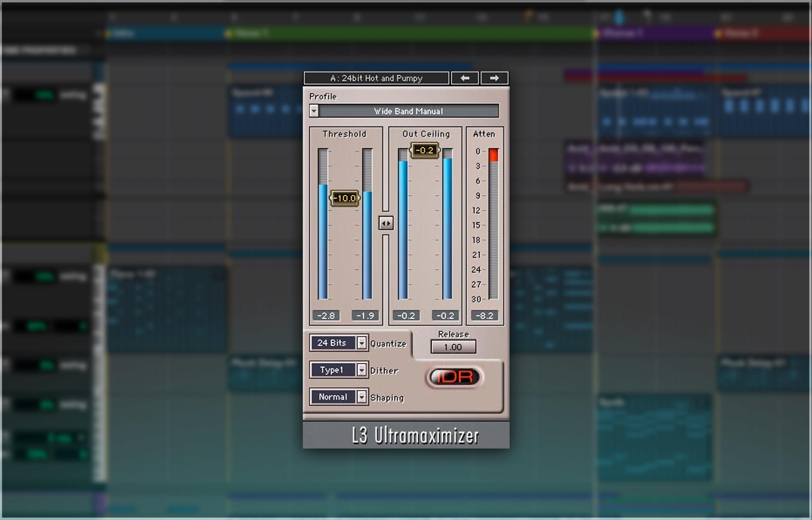Open the preset name field 24bit Hot and Pumpy
The width and height of the screenshot is (812, 520).
click(376, 78)
